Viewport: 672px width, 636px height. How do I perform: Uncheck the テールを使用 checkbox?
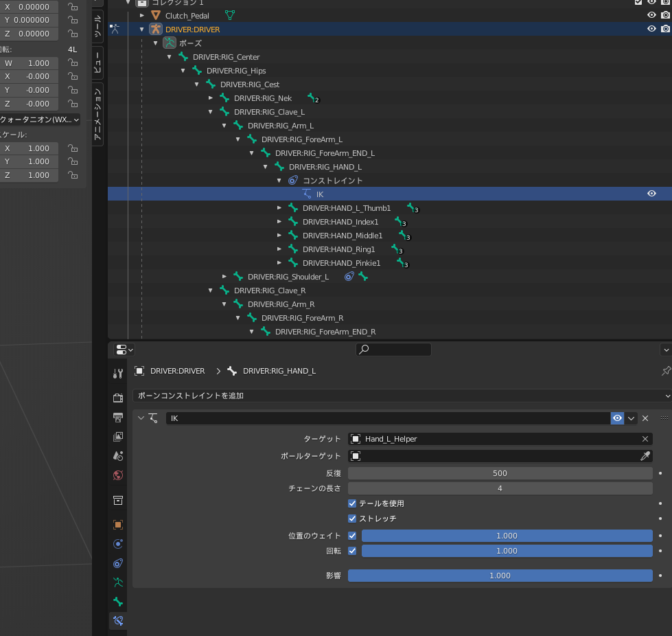352,503
